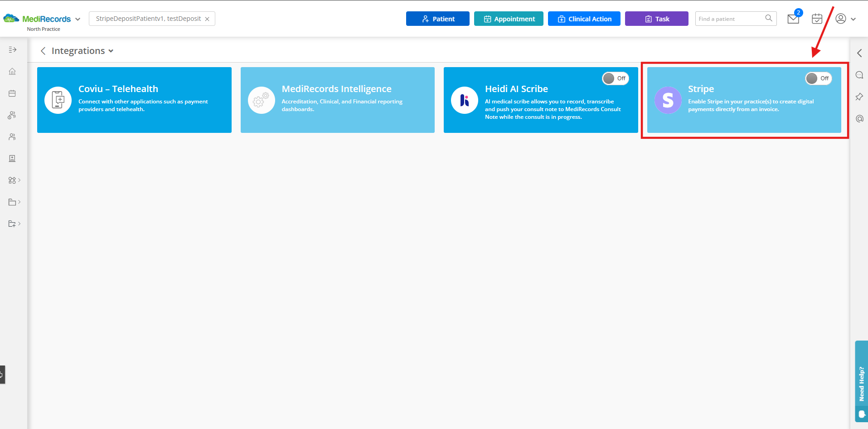
Task: Toggle the Heidi AI Scribe switch on
Action: tap(616, 78)
